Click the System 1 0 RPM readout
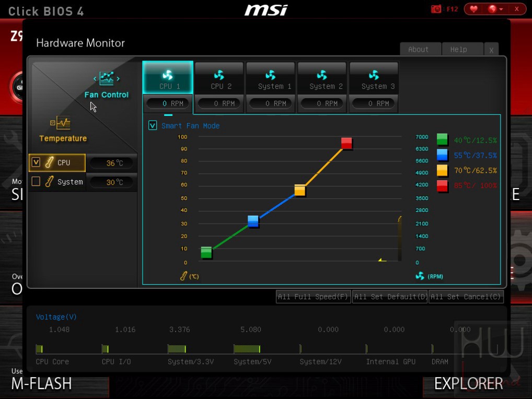Viewport: 532px width, 399px height. point(271,103)
